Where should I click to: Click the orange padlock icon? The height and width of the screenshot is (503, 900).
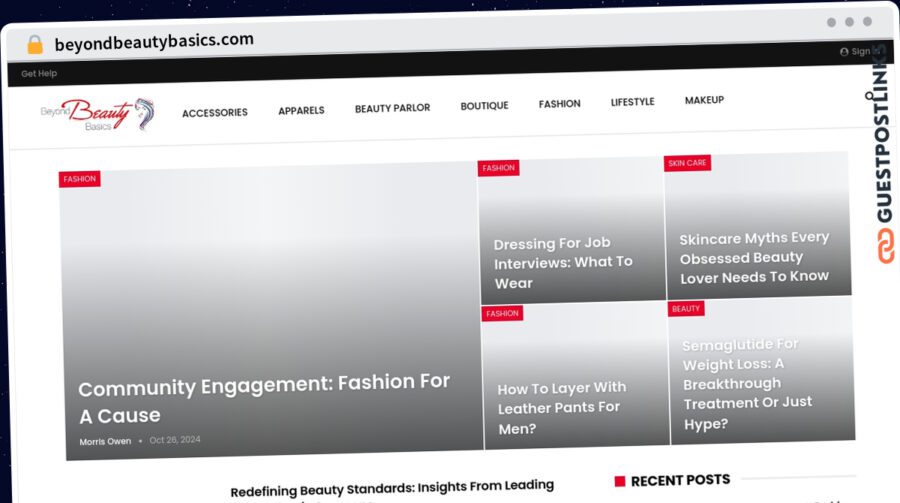[x=35, y=44]
